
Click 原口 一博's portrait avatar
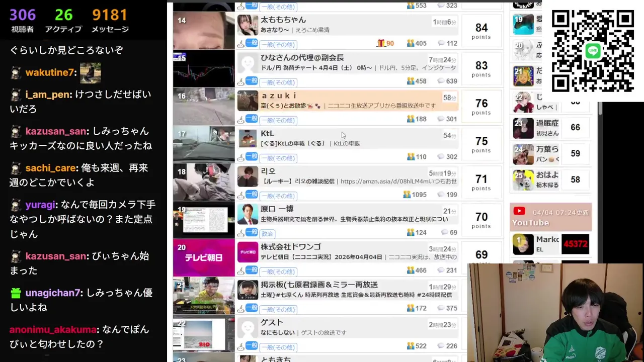(248, 214)
